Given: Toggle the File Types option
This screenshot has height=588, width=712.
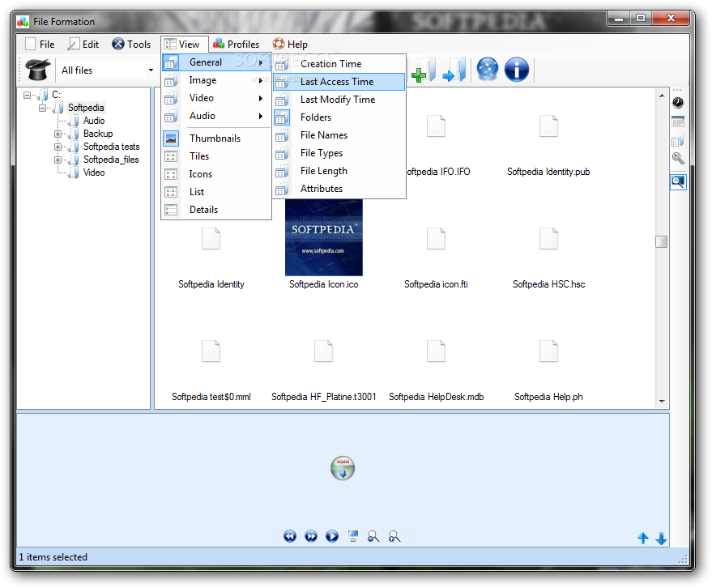Looking at the screenshot, I should [339, 153].
